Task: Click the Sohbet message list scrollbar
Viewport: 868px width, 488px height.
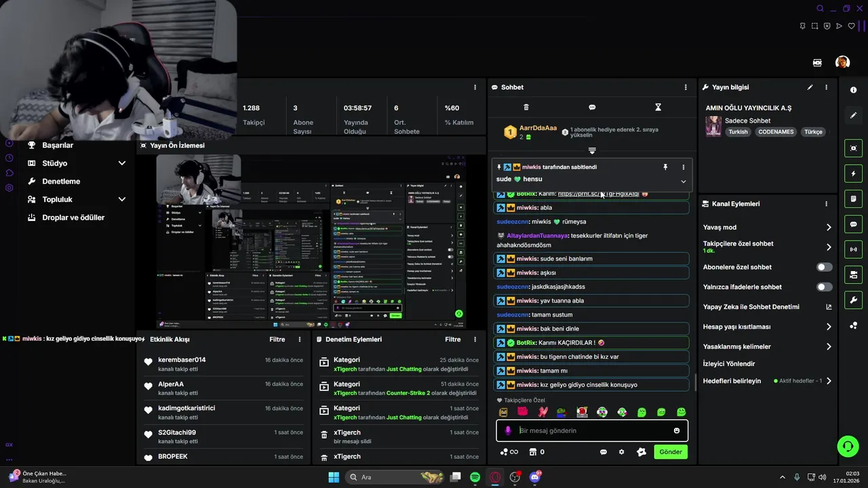Action: coord(694,382)
